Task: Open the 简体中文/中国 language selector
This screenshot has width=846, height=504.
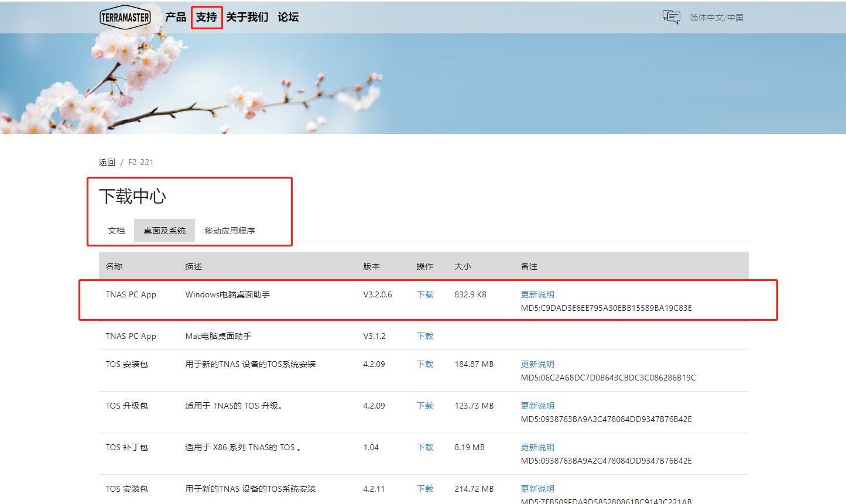Action: click(716, 18)
